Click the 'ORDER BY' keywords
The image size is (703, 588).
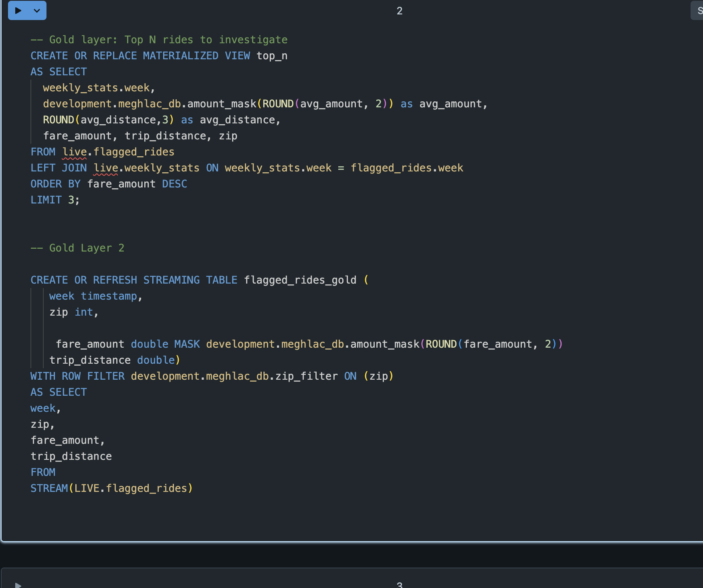coord(55,184)
